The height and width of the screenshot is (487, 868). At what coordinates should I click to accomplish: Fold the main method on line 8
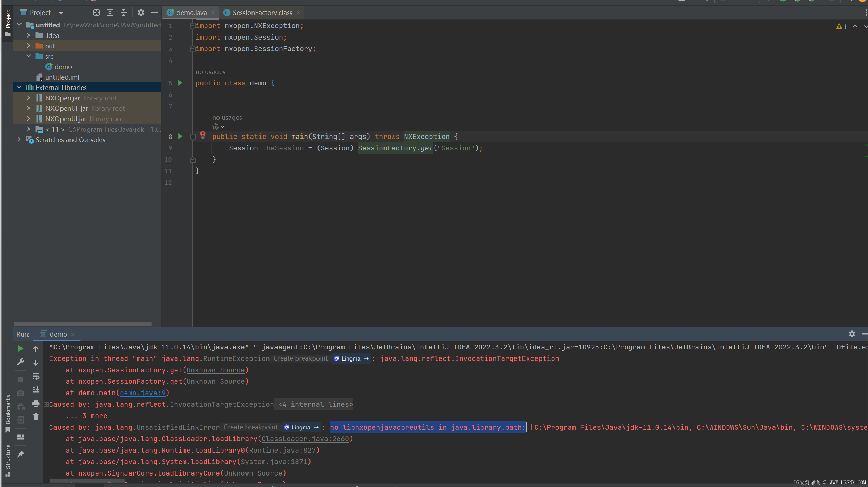pos(193,137)
